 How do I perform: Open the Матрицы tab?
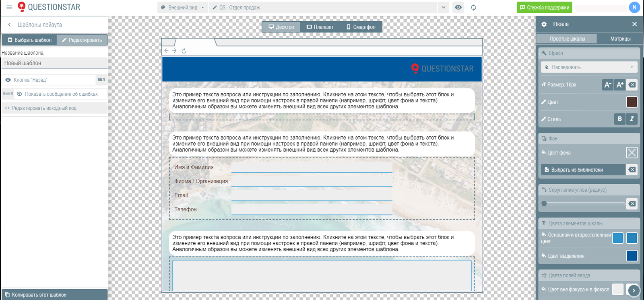(x=620, y=39)
